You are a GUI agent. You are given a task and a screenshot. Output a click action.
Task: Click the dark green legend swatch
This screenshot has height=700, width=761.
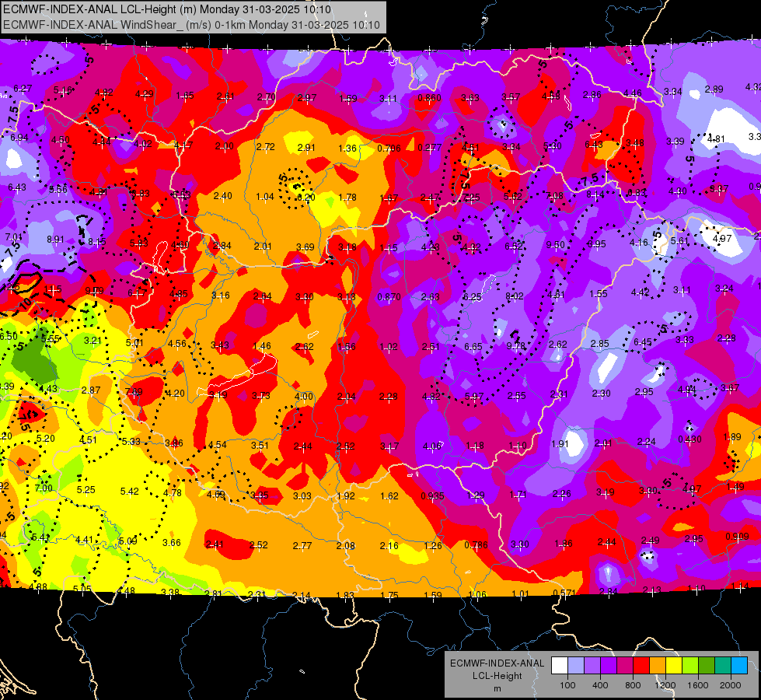pos(707,665)
